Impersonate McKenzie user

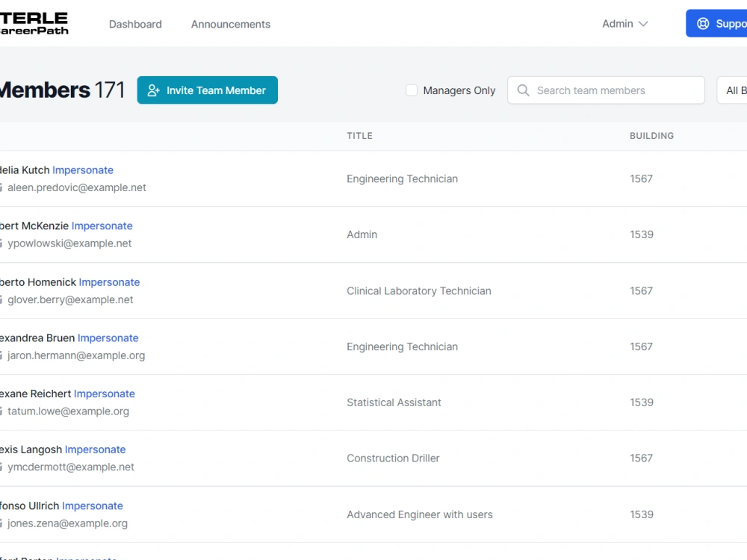coord(102,225)
